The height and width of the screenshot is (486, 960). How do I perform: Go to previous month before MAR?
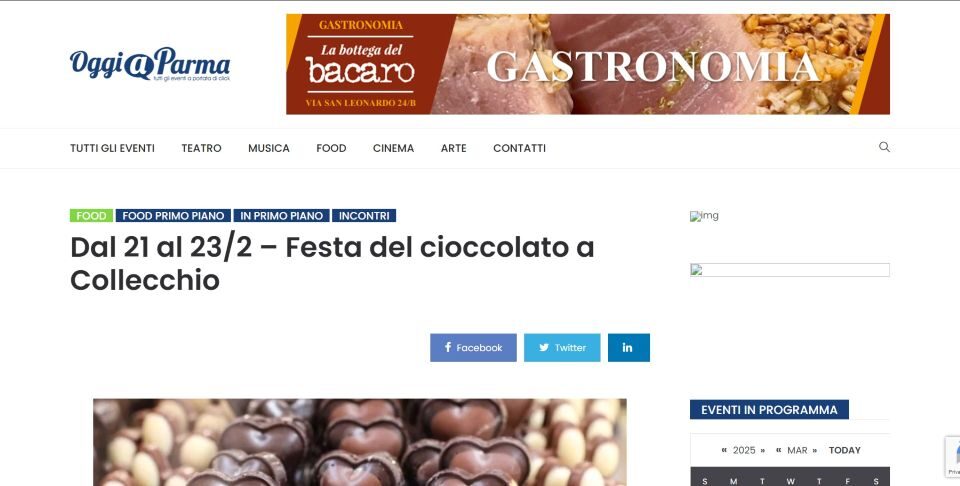[x=778, y=450]
